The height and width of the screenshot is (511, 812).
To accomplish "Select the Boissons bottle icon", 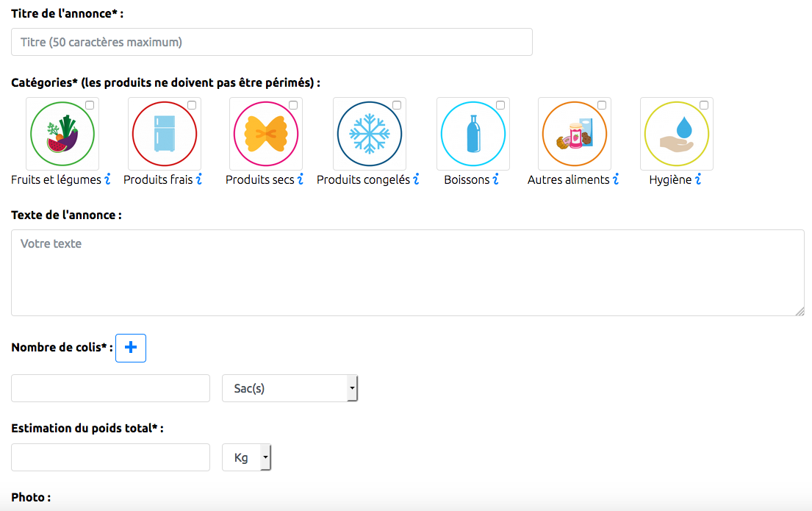I will tap(473, 134).
